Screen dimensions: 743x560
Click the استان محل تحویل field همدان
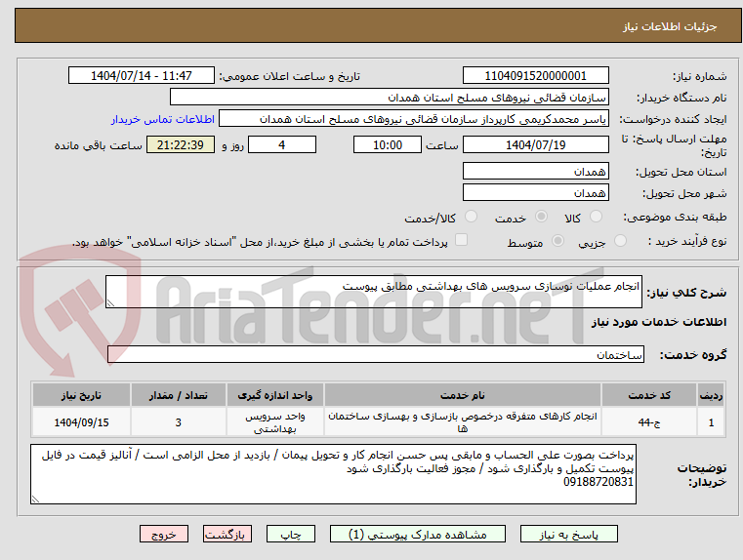pos(536,171)
